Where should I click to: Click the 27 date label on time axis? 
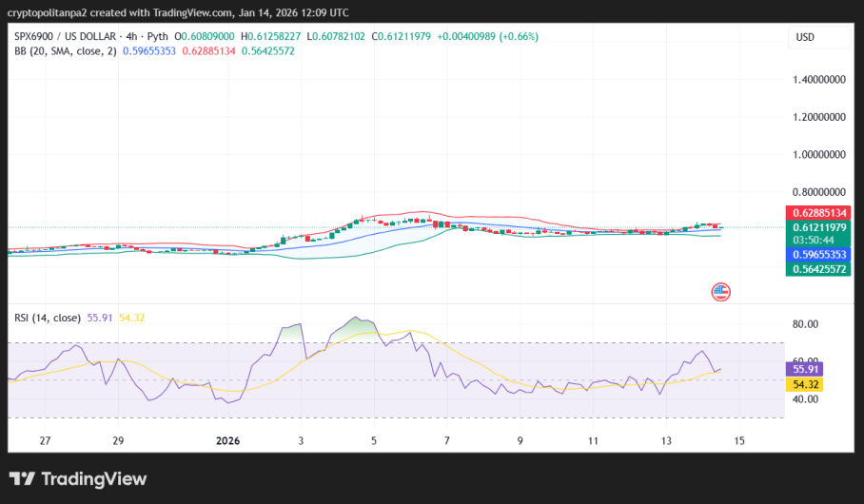(45, 440)
